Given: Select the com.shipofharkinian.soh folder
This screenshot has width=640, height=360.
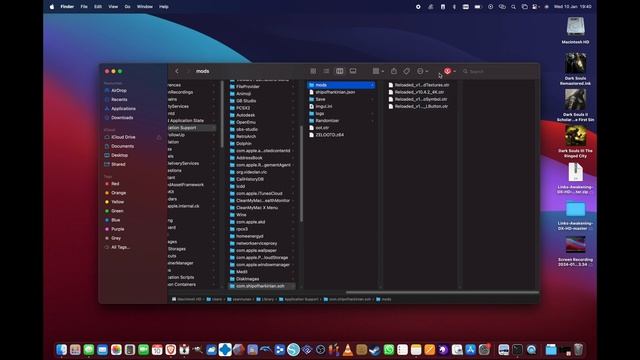Looking at the screenshot, I should tap(261, 286).
